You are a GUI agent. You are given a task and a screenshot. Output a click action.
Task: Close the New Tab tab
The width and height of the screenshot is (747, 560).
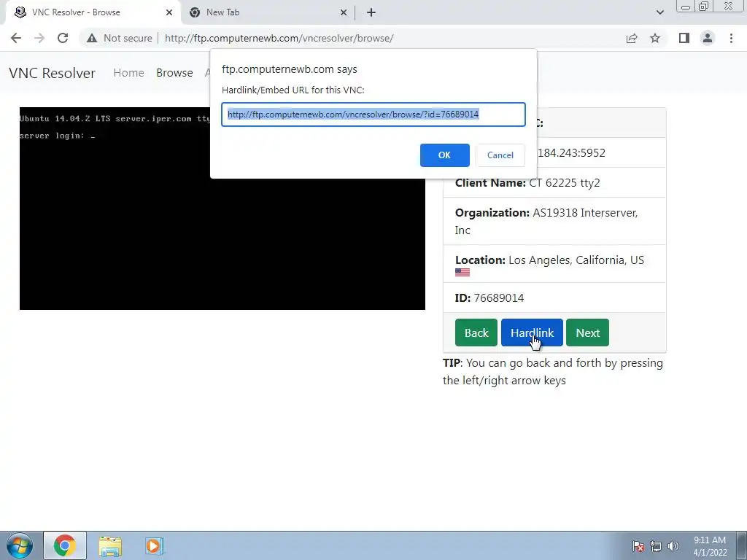tap(344, 12)
